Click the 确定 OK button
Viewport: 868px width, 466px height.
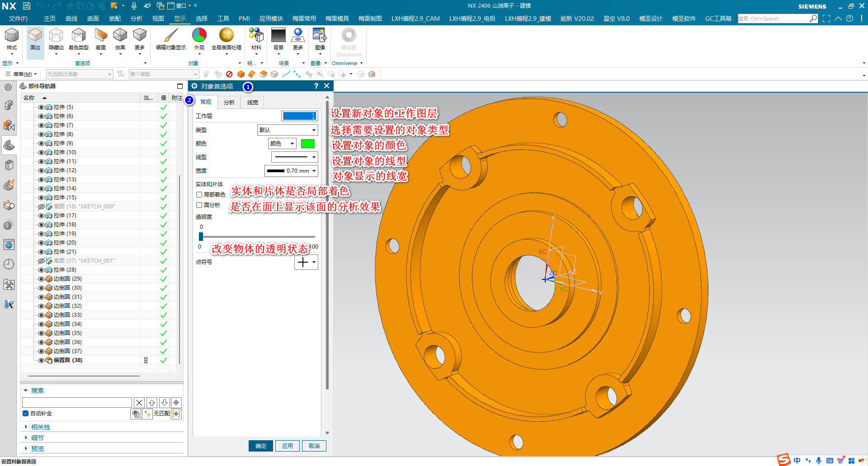261,446
